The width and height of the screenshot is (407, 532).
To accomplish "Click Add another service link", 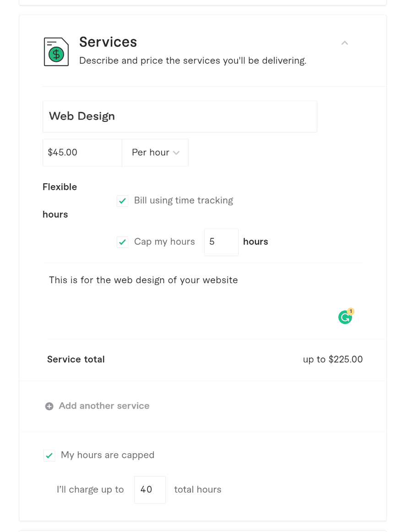I will pos(104,406).
